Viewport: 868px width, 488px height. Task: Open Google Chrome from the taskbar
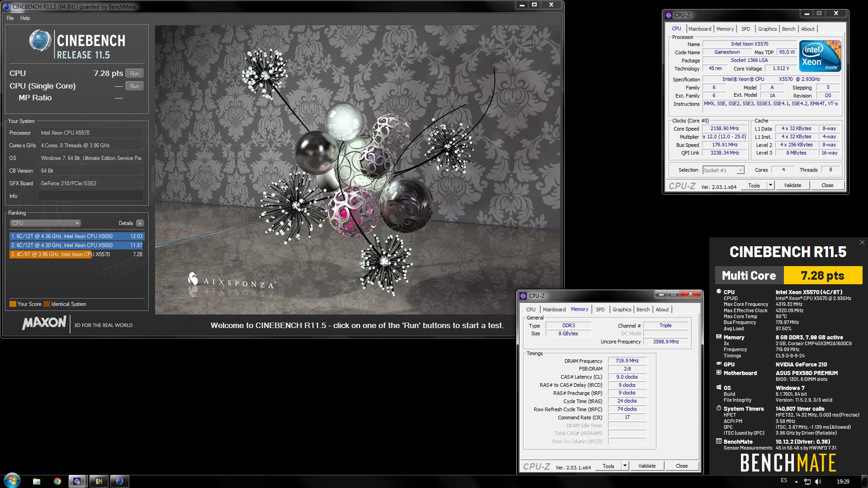pyautogui.click(x=57, y=481)
